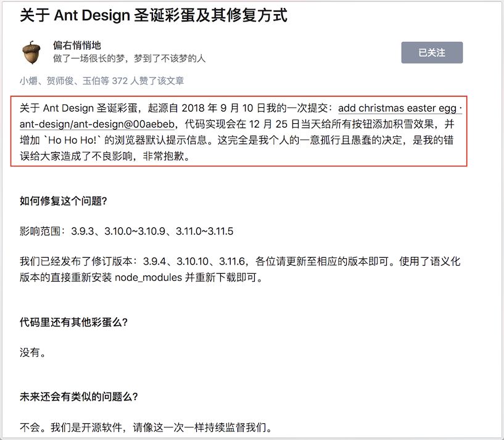Open author name 偏右悄悄地
The height and width of the screenshot is (440, 504).
77,45
